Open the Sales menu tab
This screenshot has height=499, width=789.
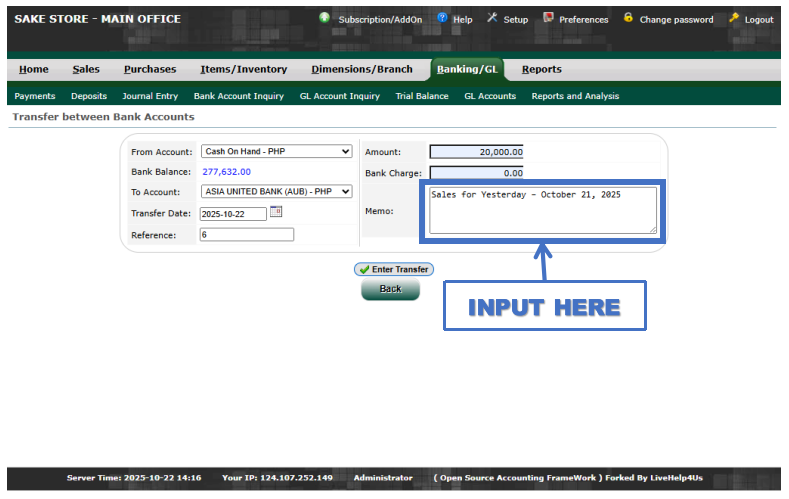[86, 69]
